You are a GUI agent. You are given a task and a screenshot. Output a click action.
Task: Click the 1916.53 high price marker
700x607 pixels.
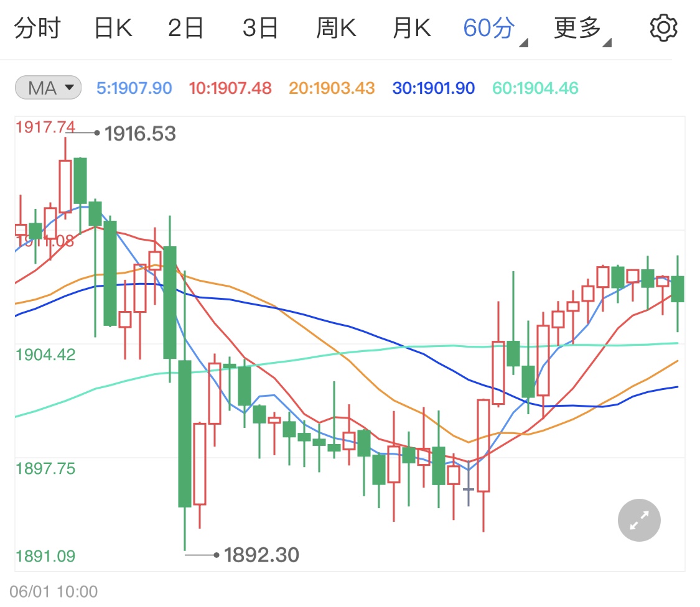pos(140,134)
